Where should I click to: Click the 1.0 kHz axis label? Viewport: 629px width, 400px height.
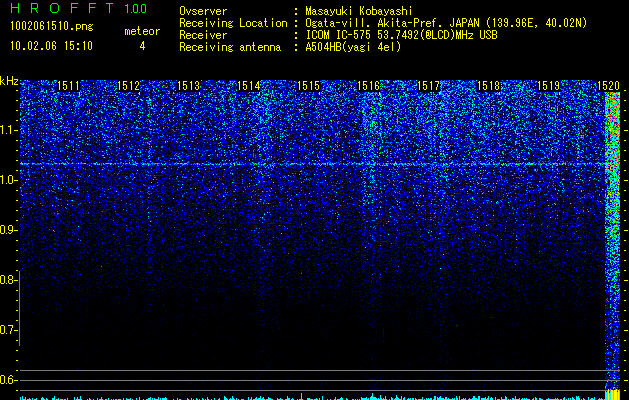9,180
